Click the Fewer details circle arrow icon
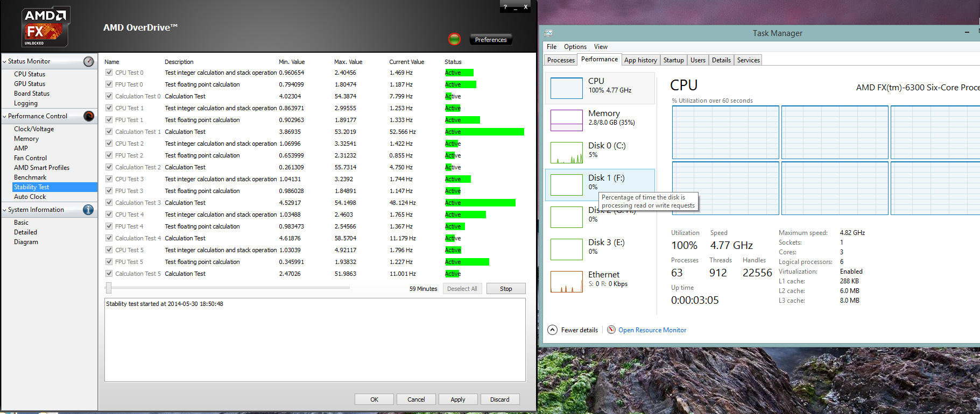 point(552,330)
